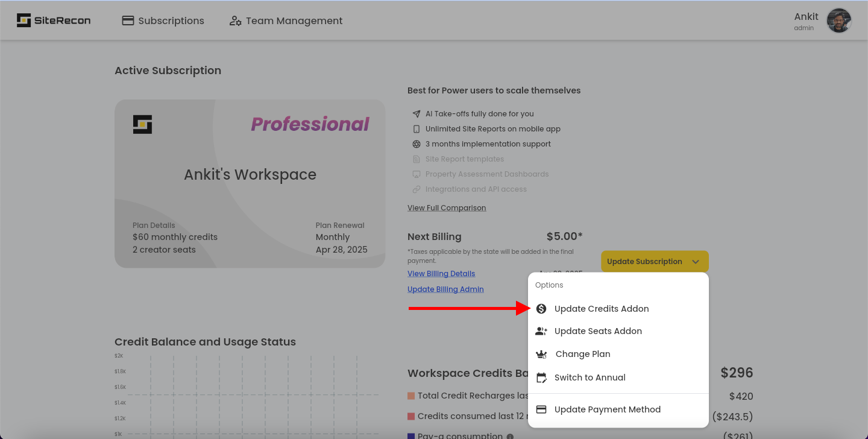
Task: Click the dollar coin Credits Addon icon
Action: click(541, 309)
